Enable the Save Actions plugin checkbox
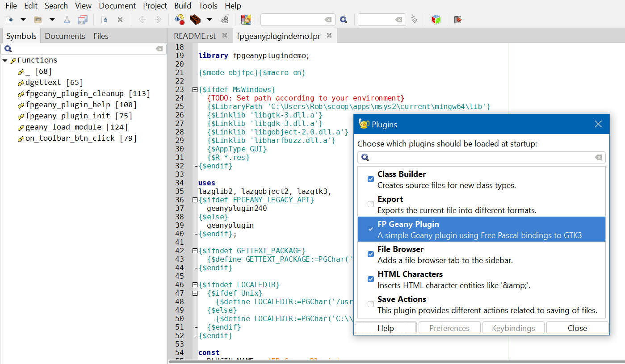625x364 pixels. (x=371, y=304)
